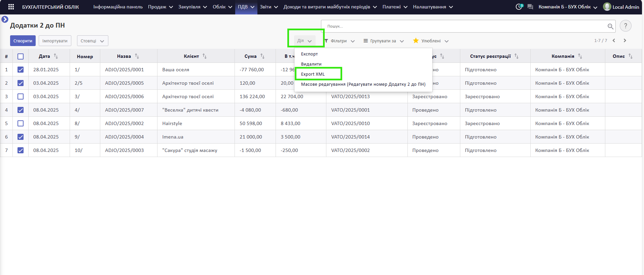Open the Hairstyle client row
Image resolution: width=644 pixels, height=275 pixels.
(x=172, y=123)
